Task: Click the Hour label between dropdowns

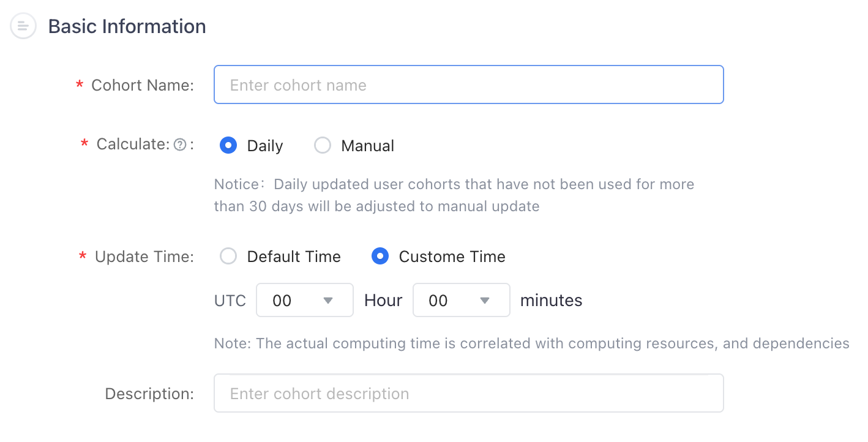Action: click(x=383, y=301)
